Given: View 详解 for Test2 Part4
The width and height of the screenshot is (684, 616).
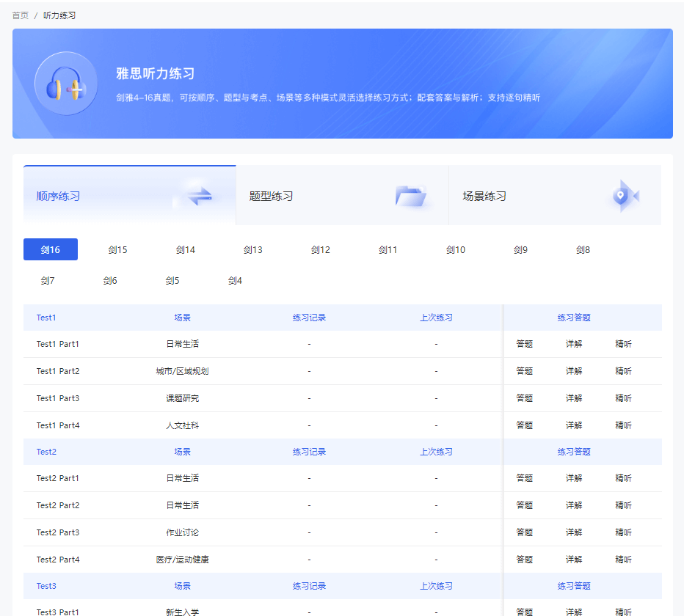Looking at the screenshot, I should (574, 560).
